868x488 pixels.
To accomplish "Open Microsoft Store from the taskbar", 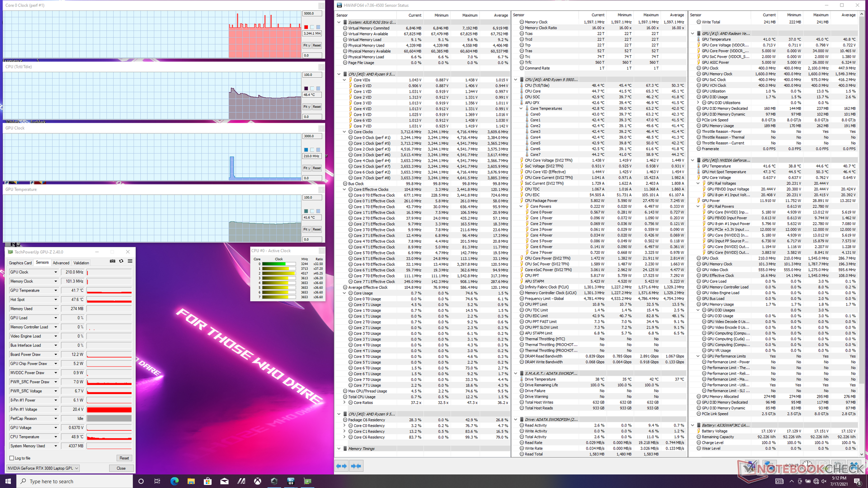I will pyautogui.click(x=208, y=481).
